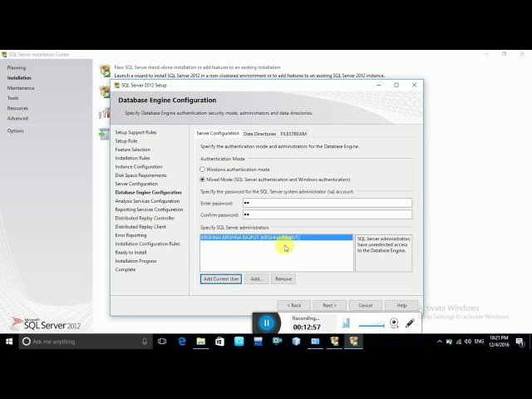Screen dimensions: 532x399
Task: Click Installation Progress step
Action: 135,261
